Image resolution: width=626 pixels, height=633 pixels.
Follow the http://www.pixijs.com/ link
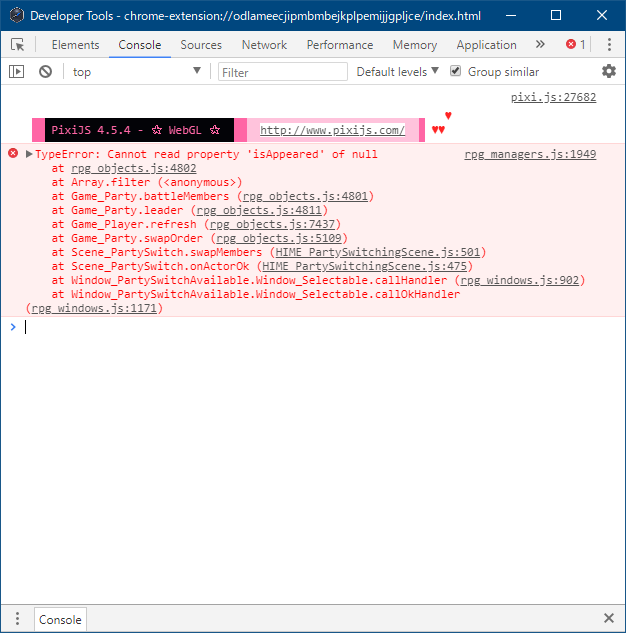pyautogui.click(x=332, y=130)
